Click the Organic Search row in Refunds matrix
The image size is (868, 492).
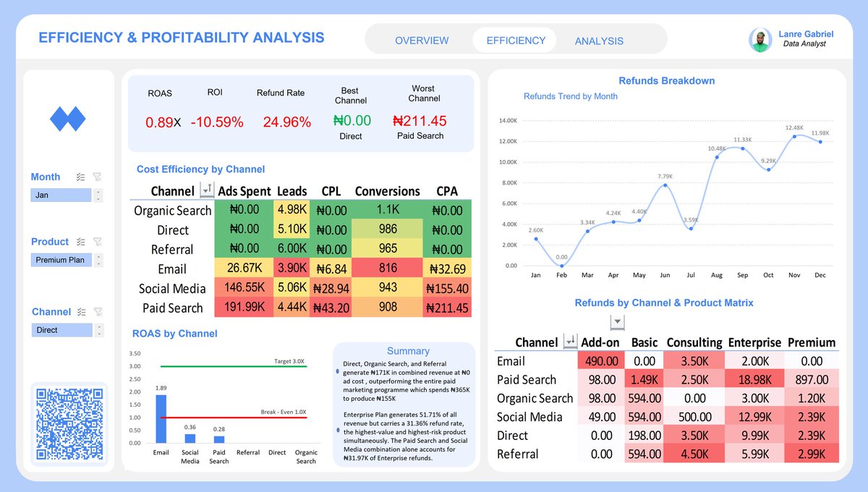tap(667, 398)
